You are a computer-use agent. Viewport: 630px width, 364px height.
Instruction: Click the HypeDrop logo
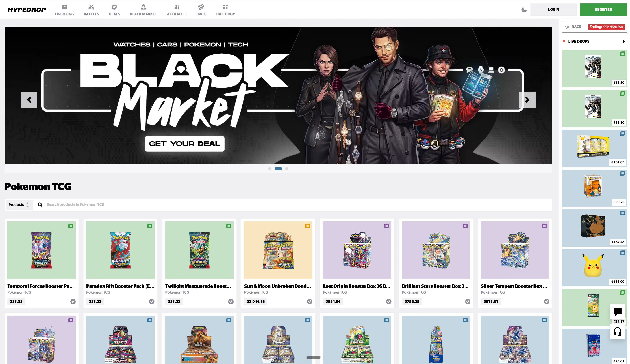[27, 10]
